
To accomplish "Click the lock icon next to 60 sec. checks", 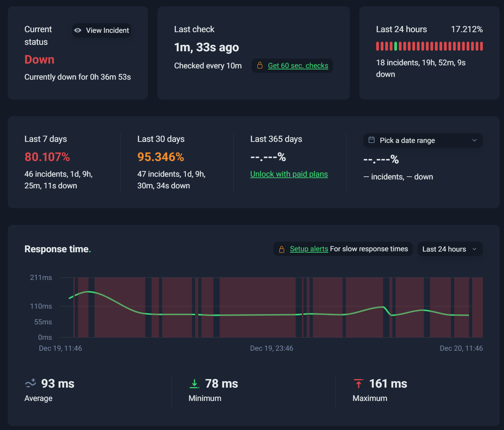I will click(260, 65).
